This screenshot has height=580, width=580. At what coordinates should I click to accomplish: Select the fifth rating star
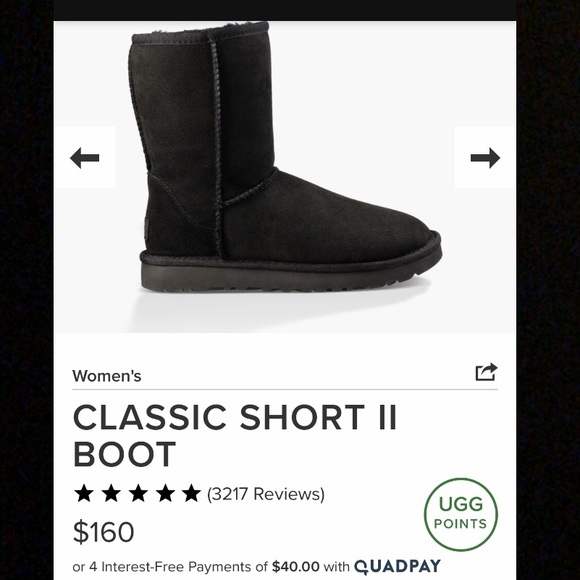pos(192,493)
